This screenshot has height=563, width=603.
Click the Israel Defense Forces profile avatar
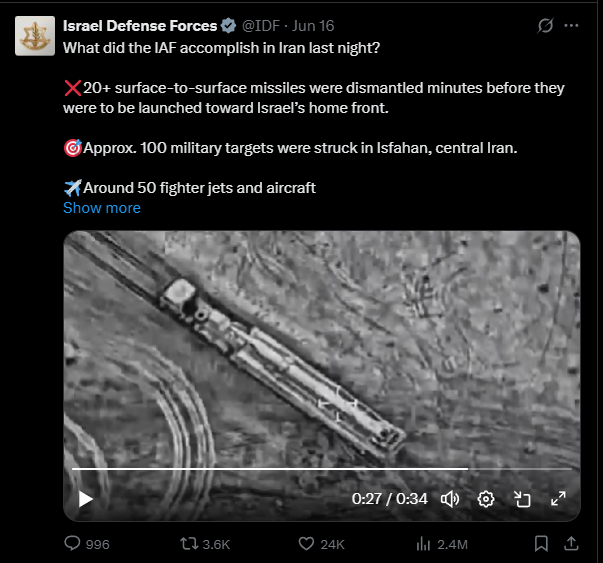tap(34, 35)
